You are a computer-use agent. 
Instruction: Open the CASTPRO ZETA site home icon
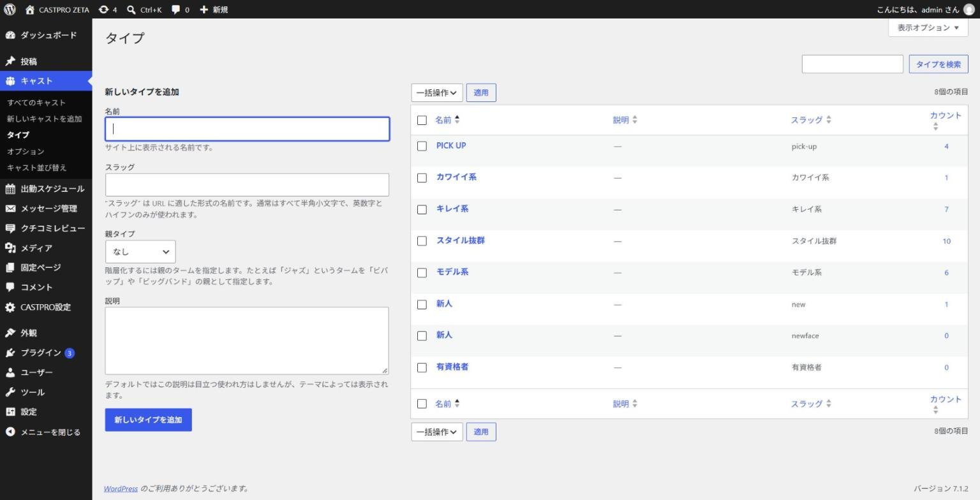30,10
